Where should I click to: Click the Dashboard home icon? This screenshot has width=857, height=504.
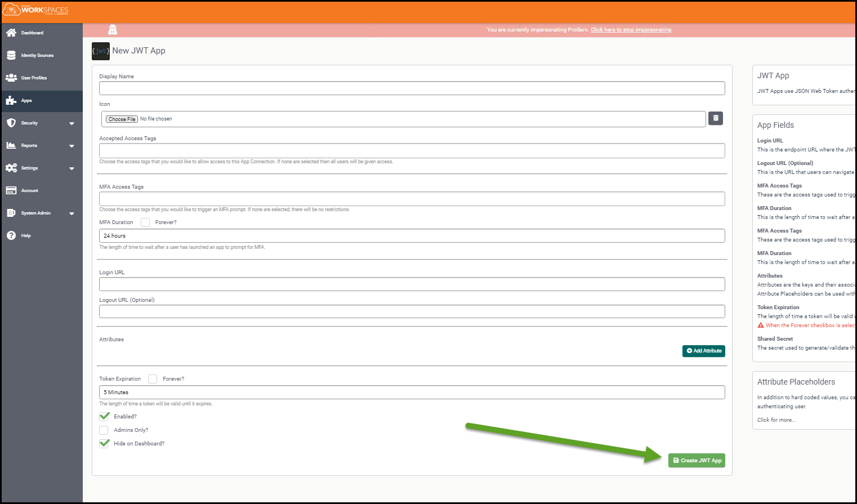coord(11,33)
